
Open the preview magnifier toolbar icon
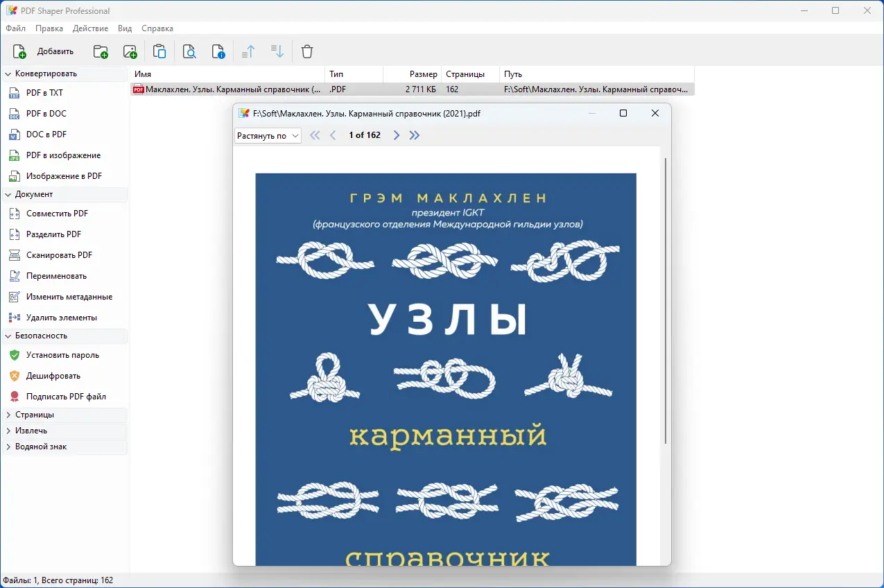pos(189,51)
